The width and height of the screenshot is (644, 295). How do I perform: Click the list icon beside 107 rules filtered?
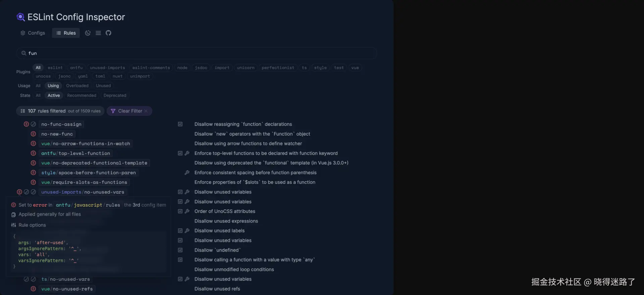pos(23,111)
